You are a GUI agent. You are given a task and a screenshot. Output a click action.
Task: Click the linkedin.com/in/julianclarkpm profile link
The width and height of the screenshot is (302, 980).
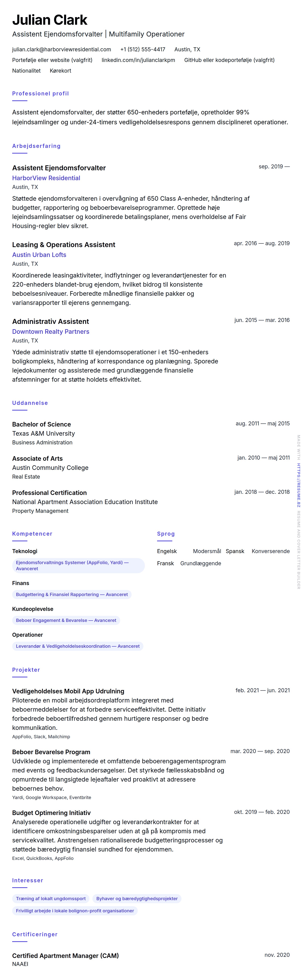click(138, 60)
